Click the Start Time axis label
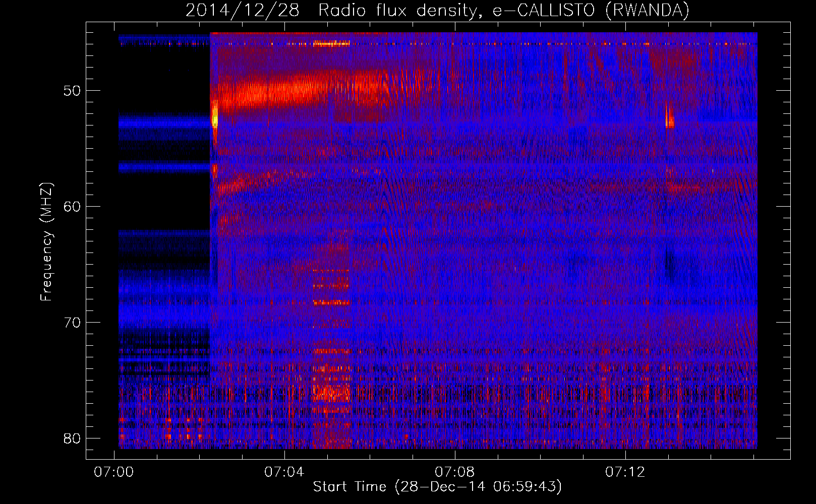The width and height of the screenshot is (816, 504). click(x=437, y=487)
